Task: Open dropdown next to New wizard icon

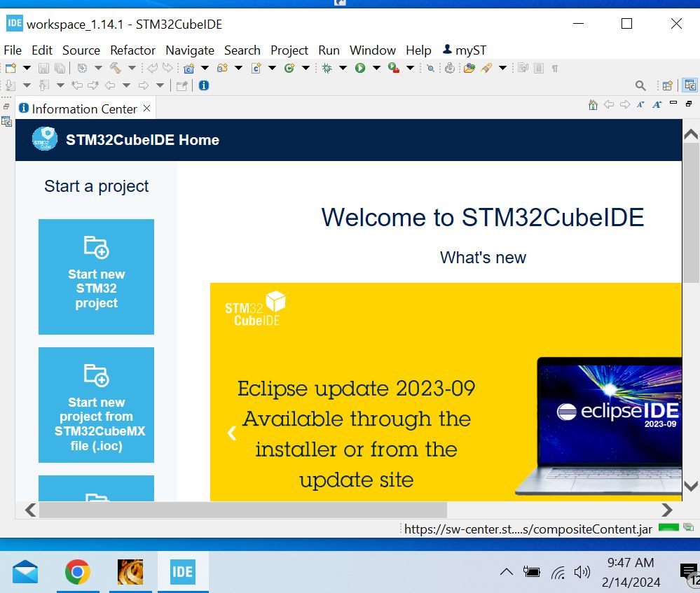Action: (27, 69)
